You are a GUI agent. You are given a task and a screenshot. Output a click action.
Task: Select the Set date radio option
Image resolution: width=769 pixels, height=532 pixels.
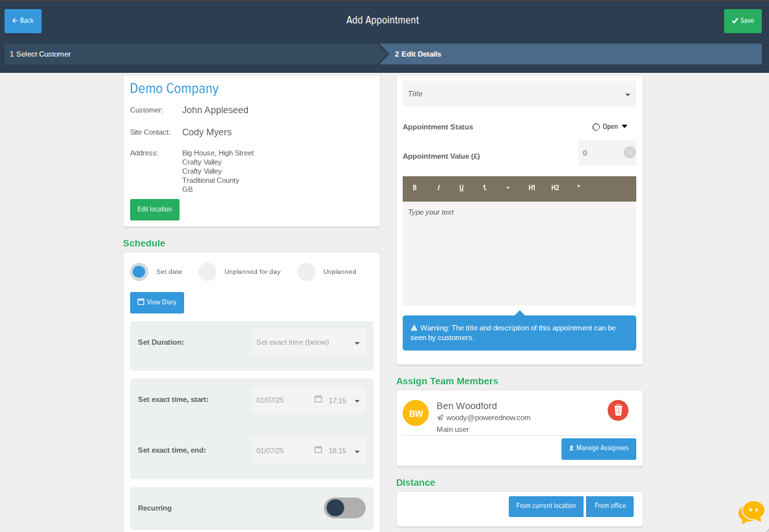coord(139,272)
